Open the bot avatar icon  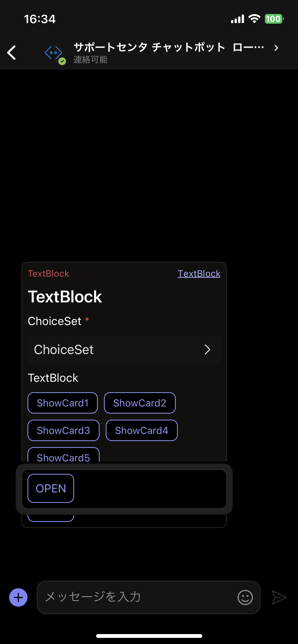53,53
